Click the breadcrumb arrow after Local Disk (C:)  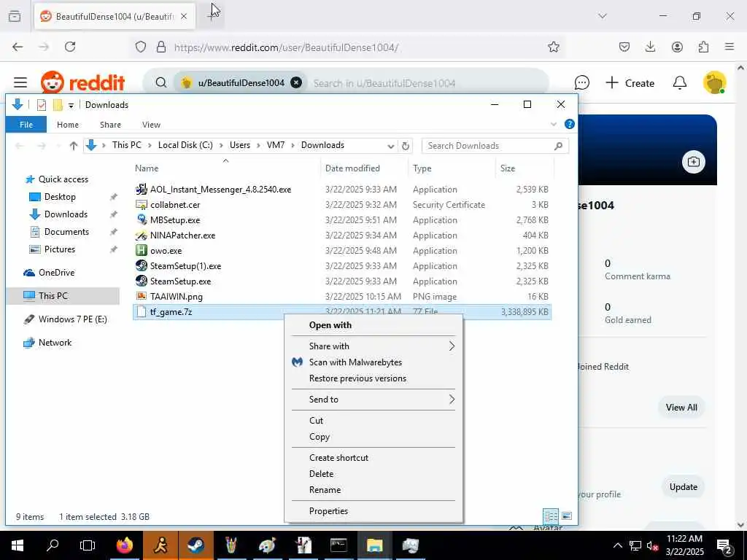(x=222, y=145)
